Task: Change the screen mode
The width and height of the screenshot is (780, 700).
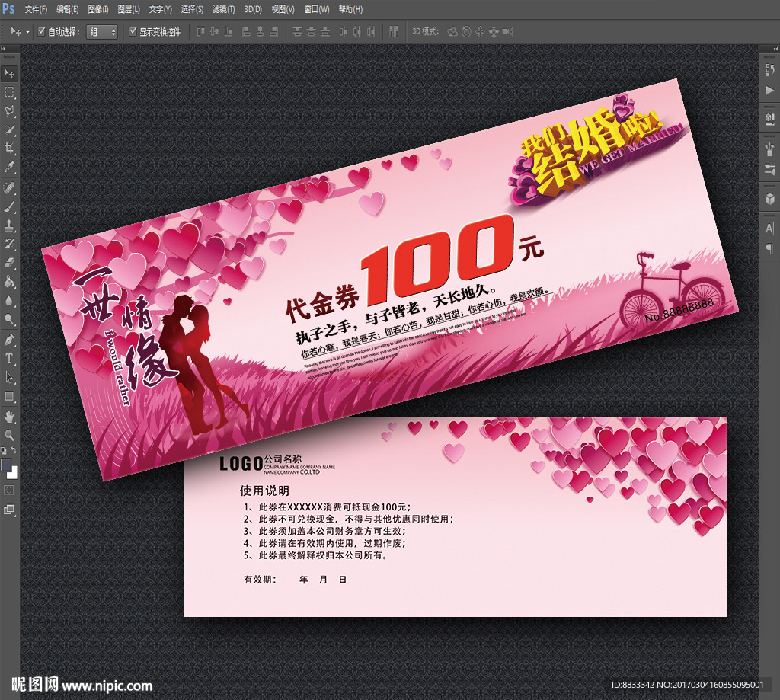Action: tap(9, 510)
